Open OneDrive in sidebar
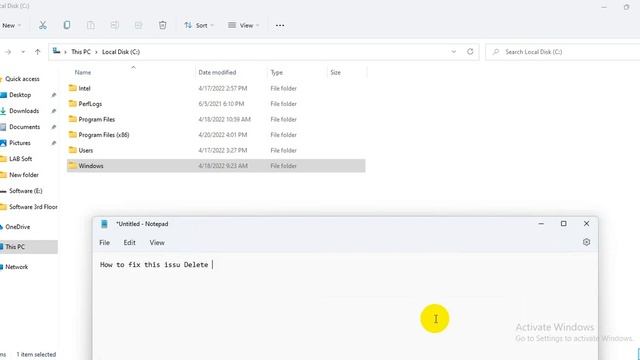Screen dimensions: 640x360 coord(18,227)
